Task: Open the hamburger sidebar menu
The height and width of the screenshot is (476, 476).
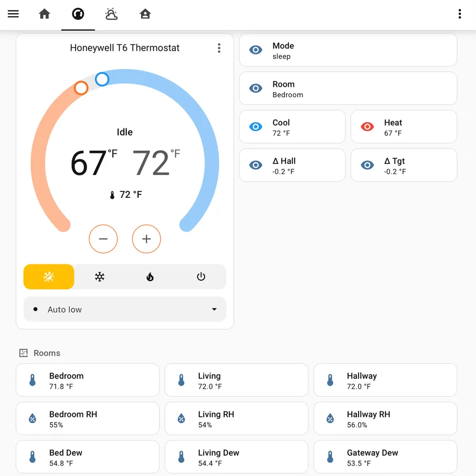Action: pos(13,14)
